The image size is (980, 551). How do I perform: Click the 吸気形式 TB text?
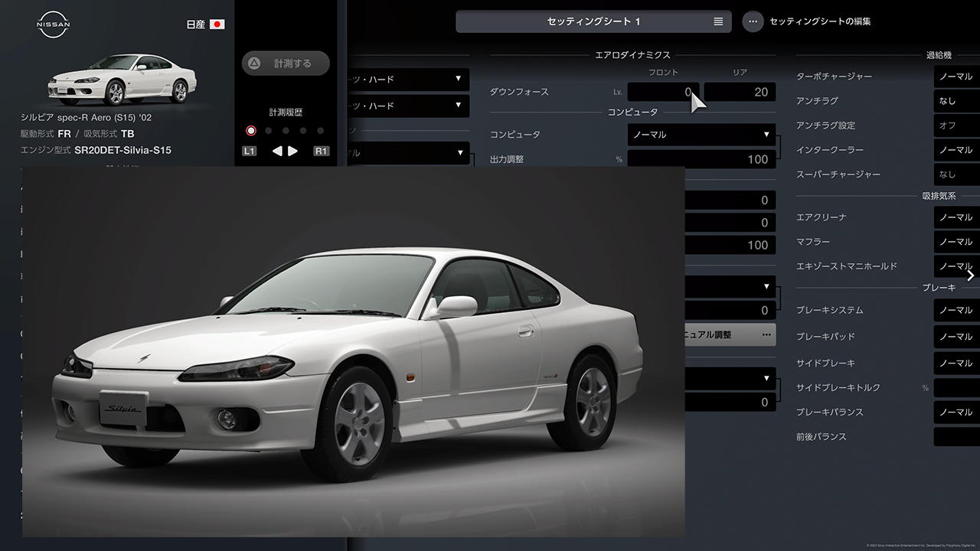109,134
